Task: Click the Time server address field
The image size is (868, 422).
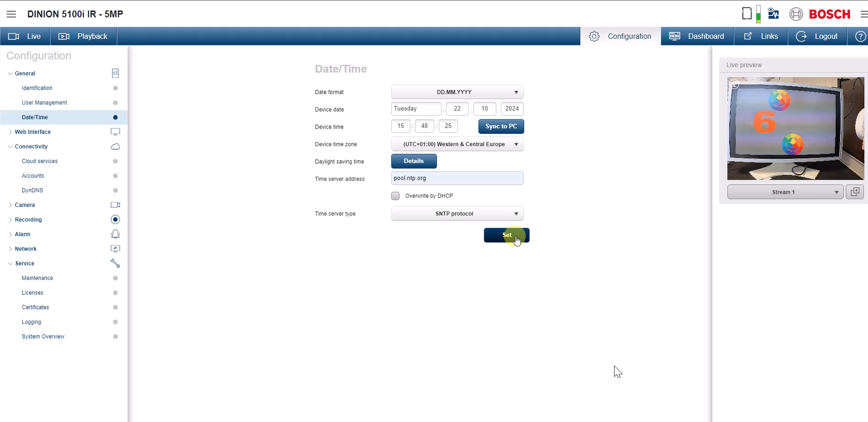Action: (457, 178)
